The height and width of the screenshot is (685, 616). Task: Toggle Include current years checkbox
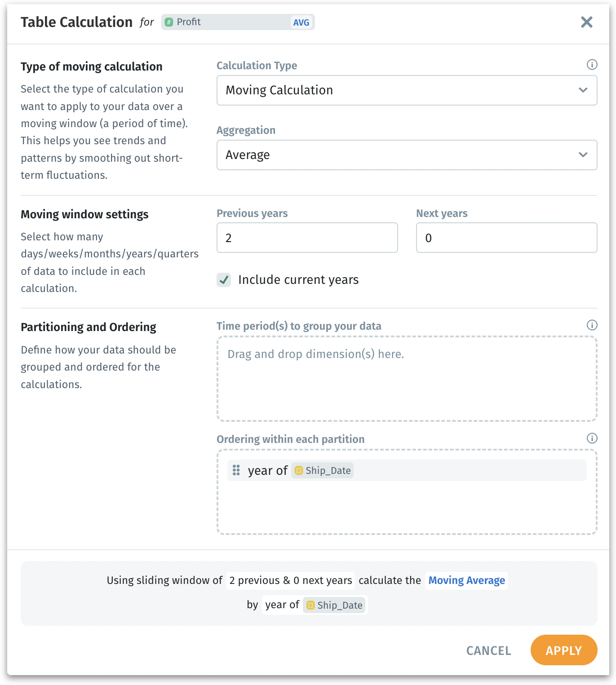pyautogui.click(x=224, y=280)
